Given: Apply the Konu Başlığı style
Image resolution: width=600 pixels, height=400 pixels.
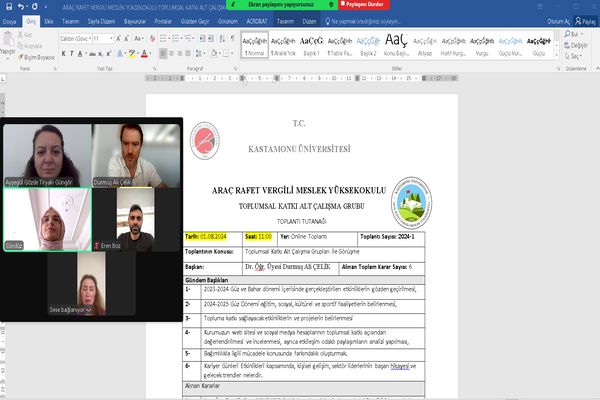Looking at the screenshot, I should [396, 45].
